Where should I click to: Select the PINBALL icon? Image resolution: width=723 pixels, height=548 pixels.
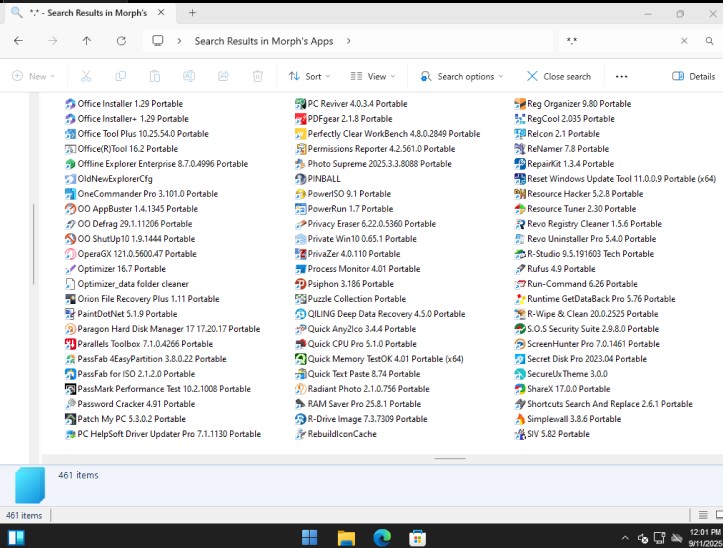tap(300, 179)
